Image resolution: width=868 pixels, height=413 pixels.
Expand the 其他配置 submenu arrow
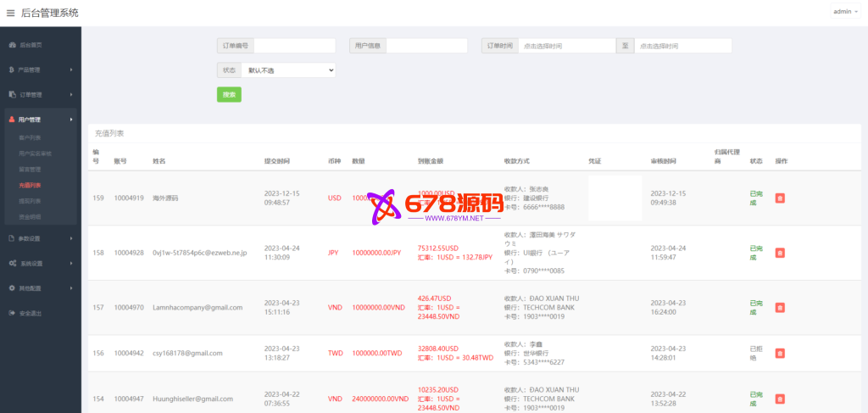tap(71, 288)
